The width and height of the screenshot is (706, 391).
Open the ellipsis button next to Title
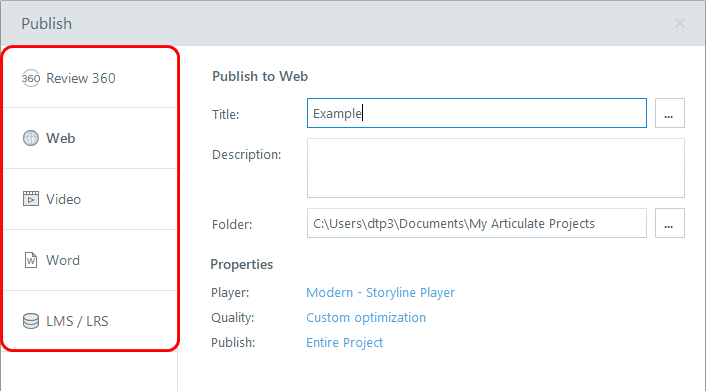pyautogui.click(x=670, y=113)
